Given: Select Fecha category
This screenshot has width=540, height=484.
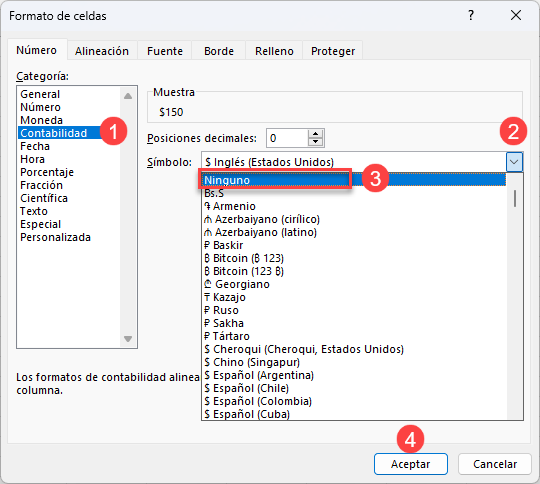Looking at the screenshot, I should 69,146.
